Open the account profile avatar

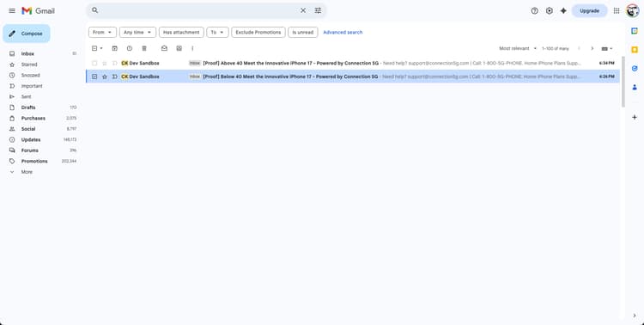click(x=633, y=10)
